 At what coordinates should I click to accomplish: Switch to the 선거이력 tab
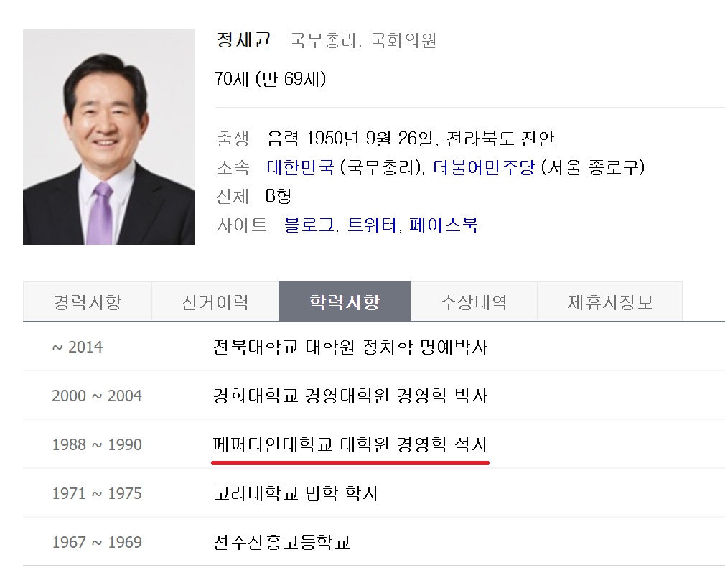coord(215,302)
